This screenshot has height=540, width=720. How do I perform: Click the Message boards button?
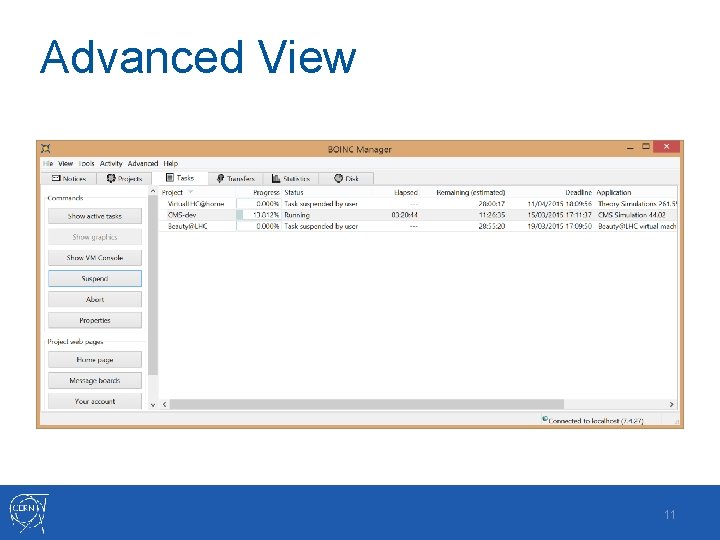[x=95, y=381]
